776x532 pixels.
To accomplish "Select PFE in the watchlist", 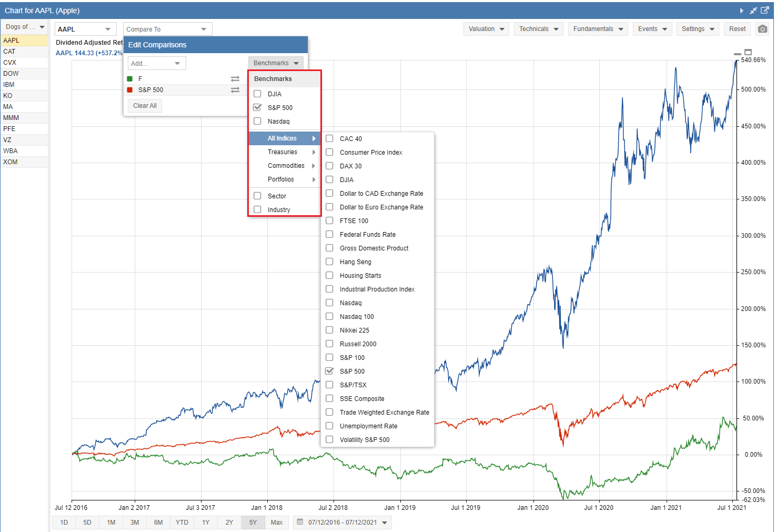I will click(24, 129).
